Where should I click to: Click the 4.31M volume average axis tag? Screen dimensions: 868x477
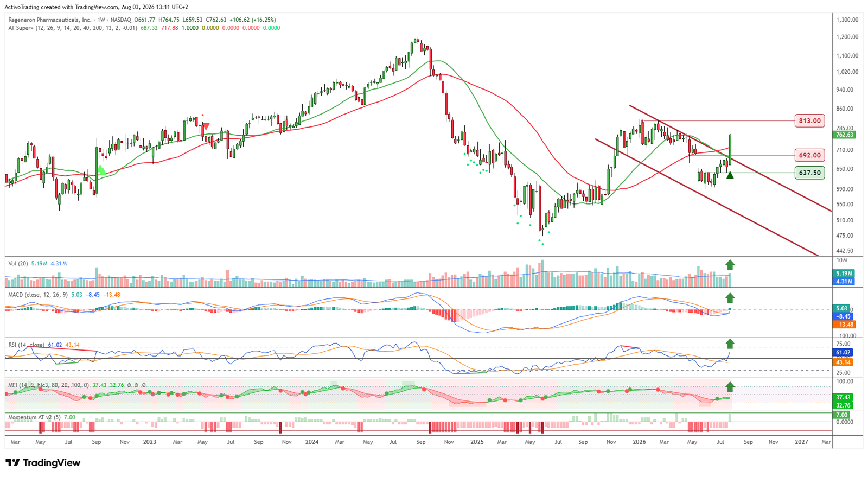point(844,282)
